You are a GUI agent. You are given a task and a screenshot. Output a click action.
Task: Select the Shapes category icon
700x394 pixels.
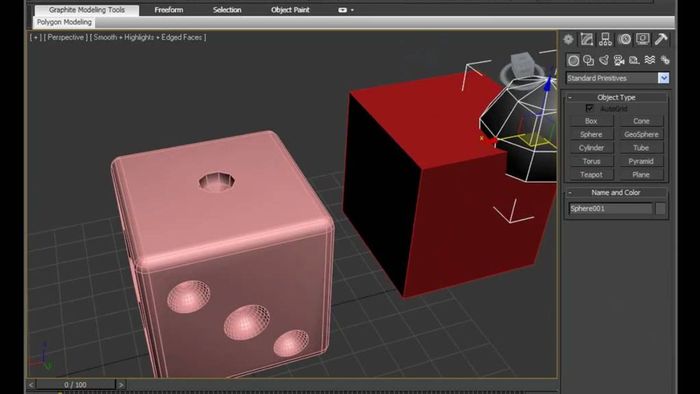click(588, 60)
